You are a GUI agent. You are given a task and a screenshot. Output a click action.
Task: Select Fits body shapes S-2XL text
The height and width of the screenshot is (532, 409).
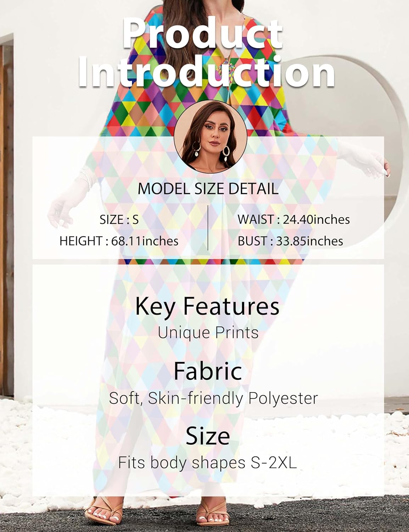pos(207,463)
